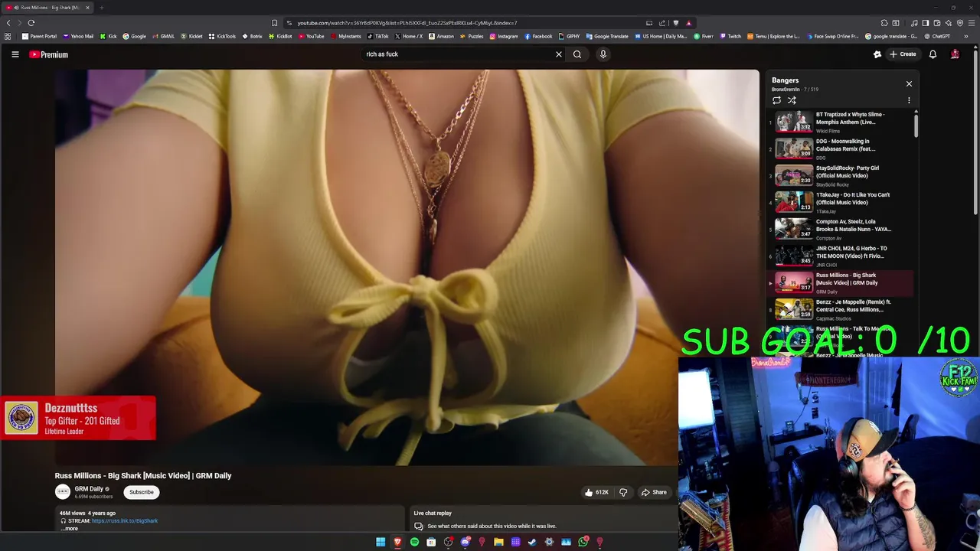Play BT Traptized Memphis Anthem video

tap(841, 122)
